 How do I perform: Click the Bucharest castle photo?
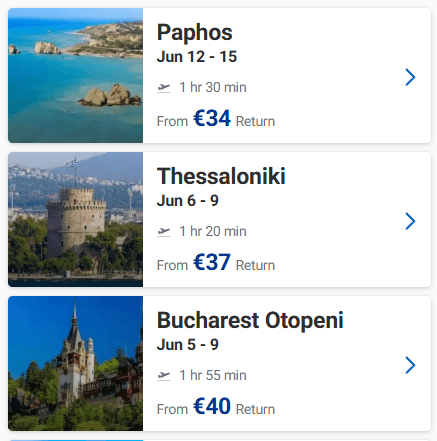(x=76, y=364)
